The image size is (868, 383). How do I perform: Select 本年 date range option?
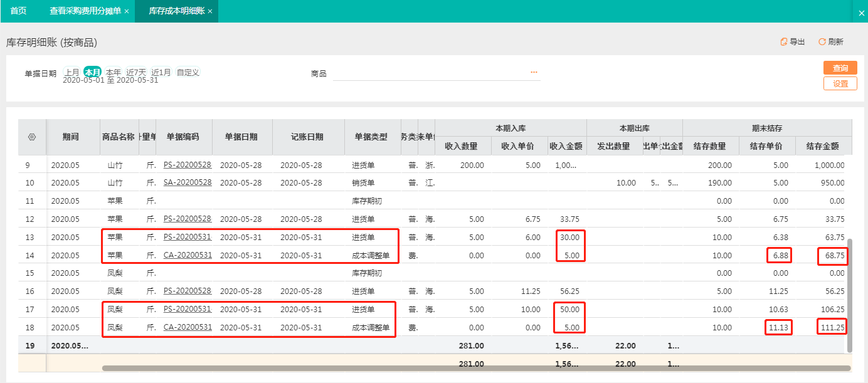[114, 72]
